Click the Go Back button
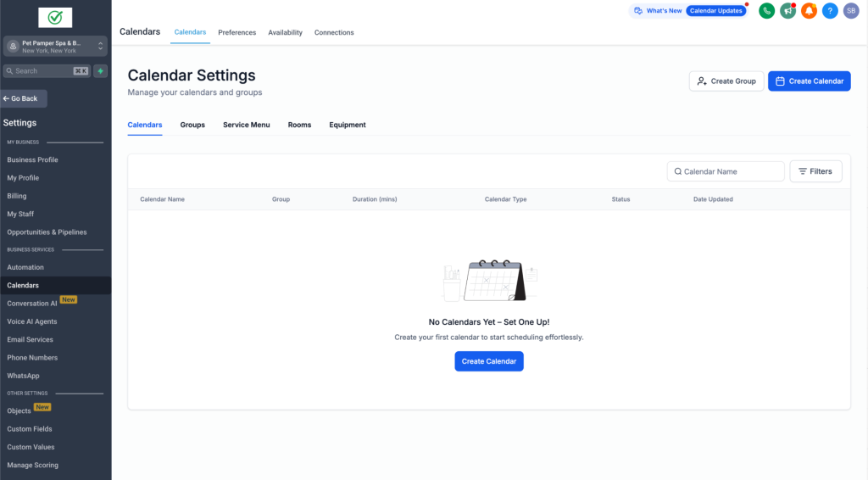This screenshot has width=868, height=480. (x=23, y=98)
